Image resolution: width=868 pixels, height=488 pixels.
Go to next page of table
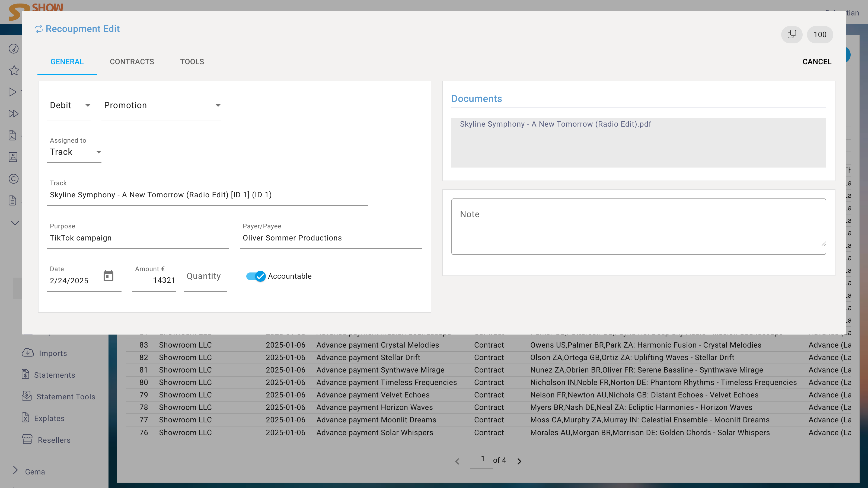(x=519, y=461)
